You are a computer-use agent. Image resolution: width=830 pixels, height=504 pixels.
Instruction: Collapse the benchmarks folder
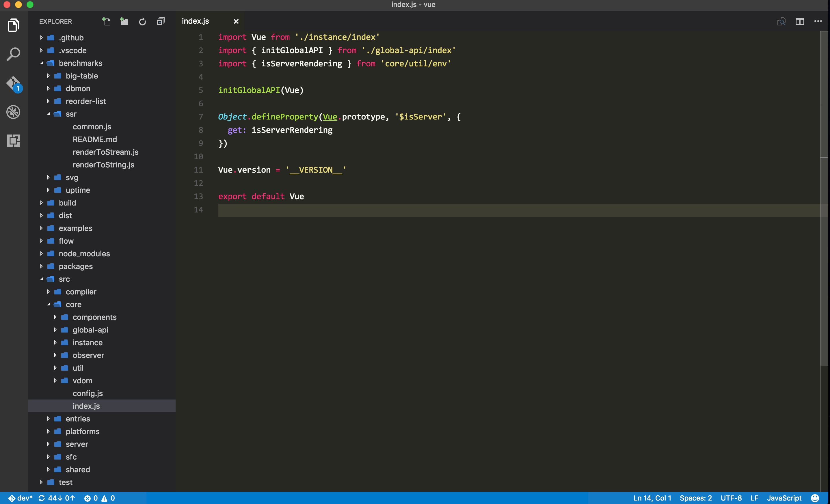click(101, 63)
